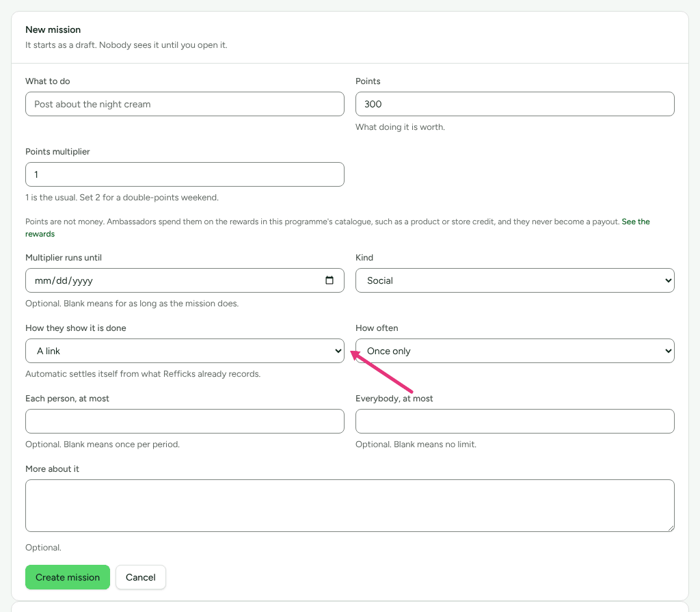Click the 'Multiplier runs until' label
Screen dimensions: 700x612
click(64, 258)
